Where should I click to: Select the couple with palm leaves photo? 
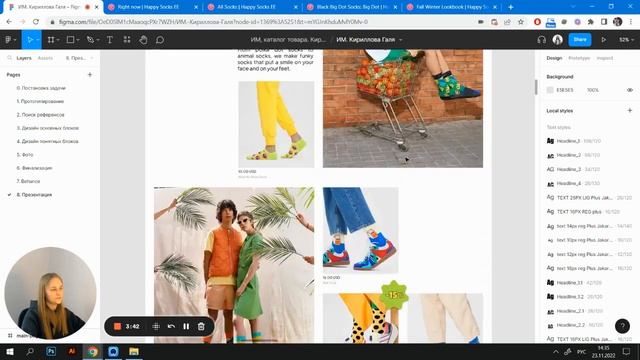(x=234, y=265)
